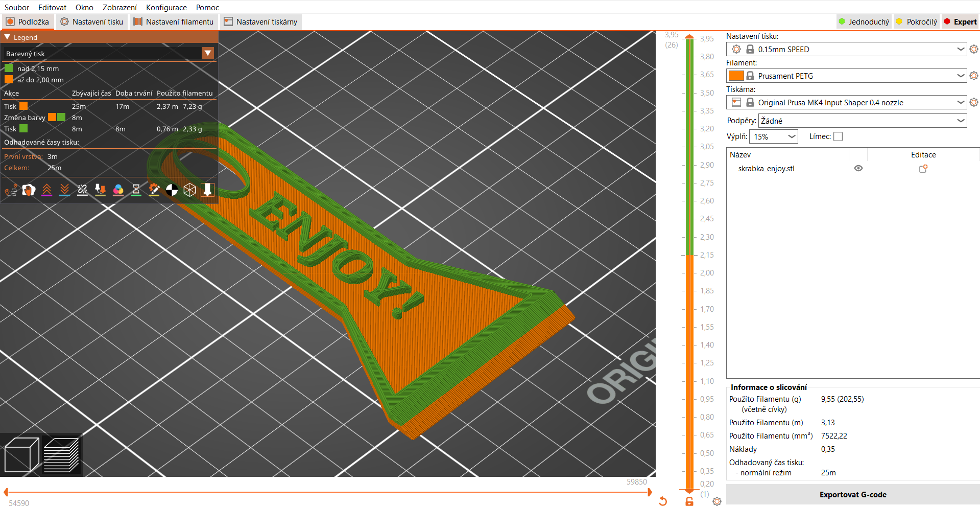The height and width of the screenshot is (506, 980).
Task: Open Podpěry supports dropdown
Action: (863, 121)
